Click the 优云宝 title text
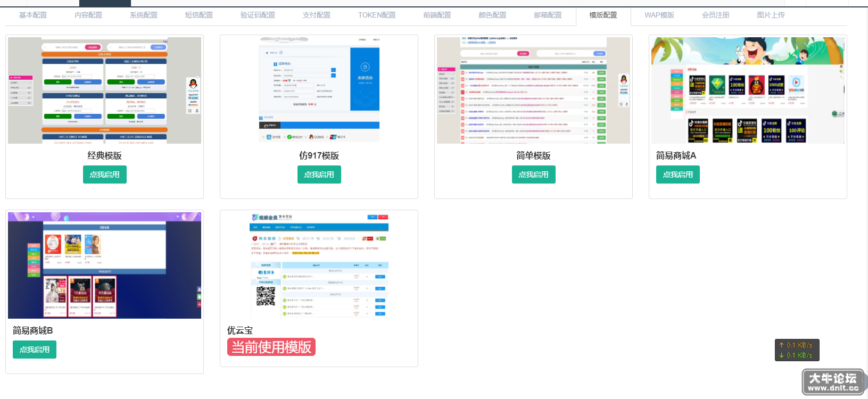The width and height of the screenshot is (868, 399). (240, 331)
